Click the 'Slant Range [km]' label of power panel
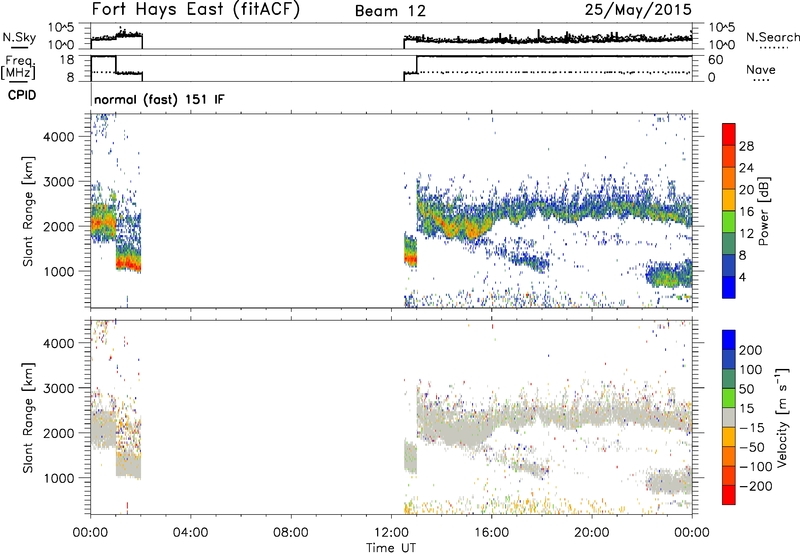Image resolution: width=800 pixels, height=554 pixels. click(x=28, y=211)
